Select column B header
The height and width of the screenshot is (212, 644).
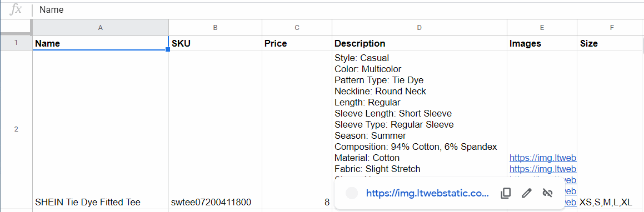click(x=215, y=28)
